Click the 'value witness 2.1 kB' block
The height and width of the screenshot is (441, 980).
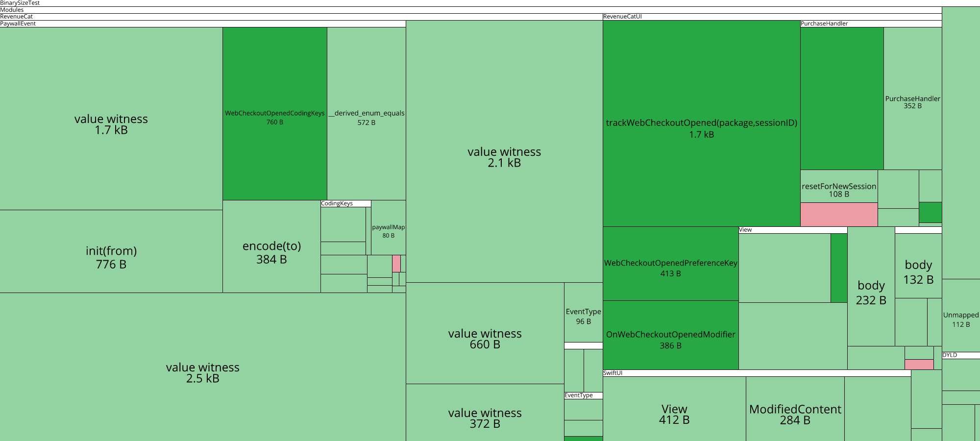coord(504,151)
